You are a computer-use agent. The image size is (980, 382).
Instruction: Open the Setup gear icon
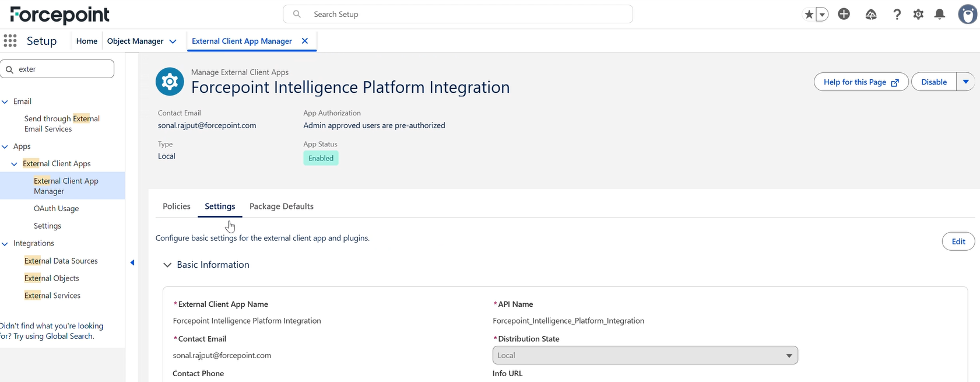918,15
